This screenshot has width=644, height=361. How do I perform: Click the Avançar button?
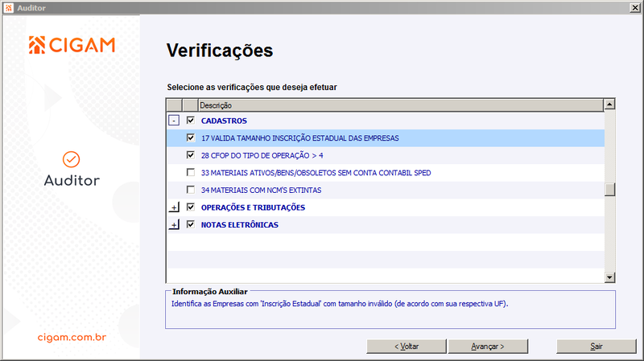pyautogui.click(x=488, y=347)
